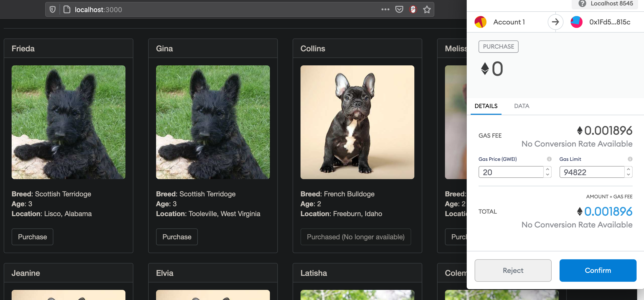Click the recipient 0x1Fd5...815c avatar icon
The width and height of the screenshot is (644, 300).
tap(576, 22)
